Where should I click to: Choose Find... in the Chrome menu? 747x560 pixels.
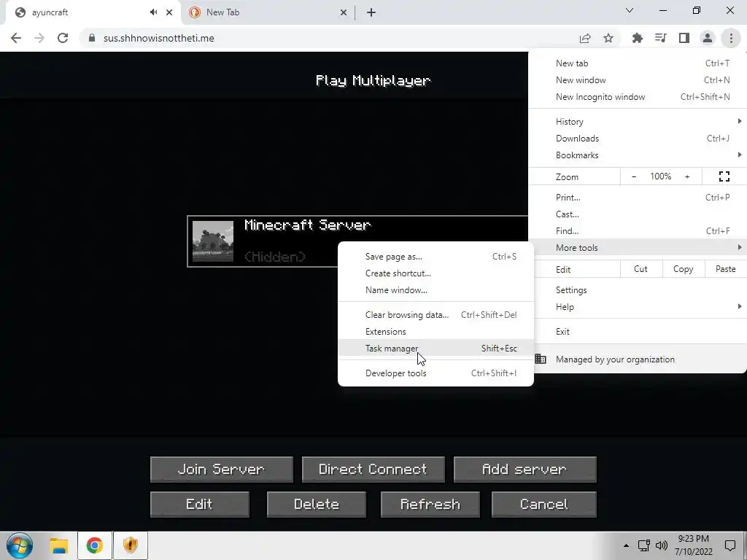[638, 230]
